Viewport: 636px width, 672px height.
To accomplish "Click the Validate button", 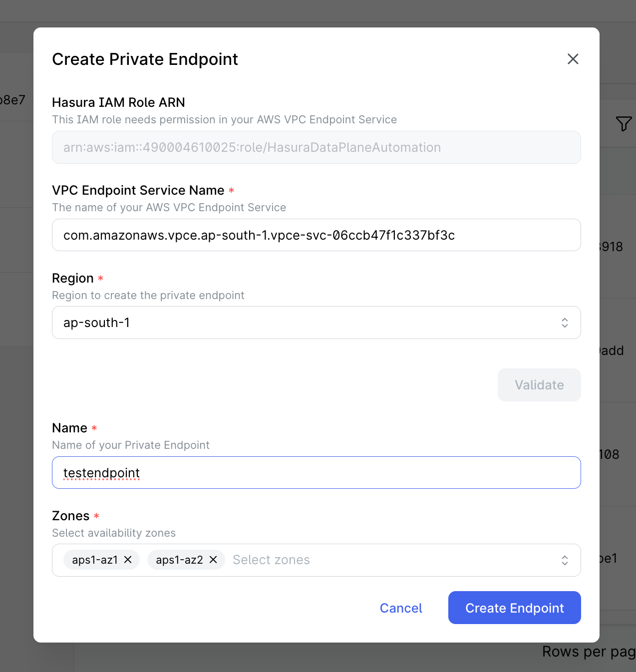I will pyautogui.click(x=539, y=384).
